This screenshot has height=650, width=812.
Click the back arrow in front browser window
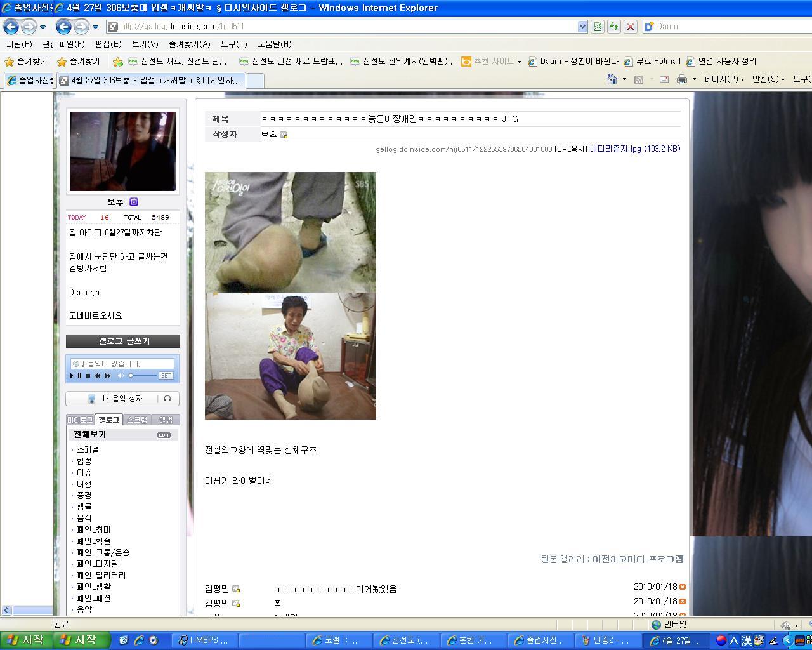(63, 27)
